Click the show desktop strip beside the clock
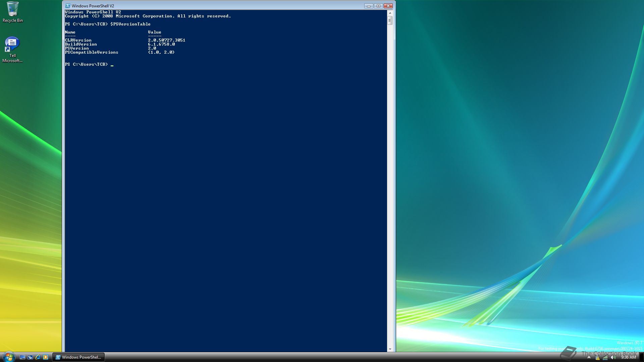 (641, 357)
